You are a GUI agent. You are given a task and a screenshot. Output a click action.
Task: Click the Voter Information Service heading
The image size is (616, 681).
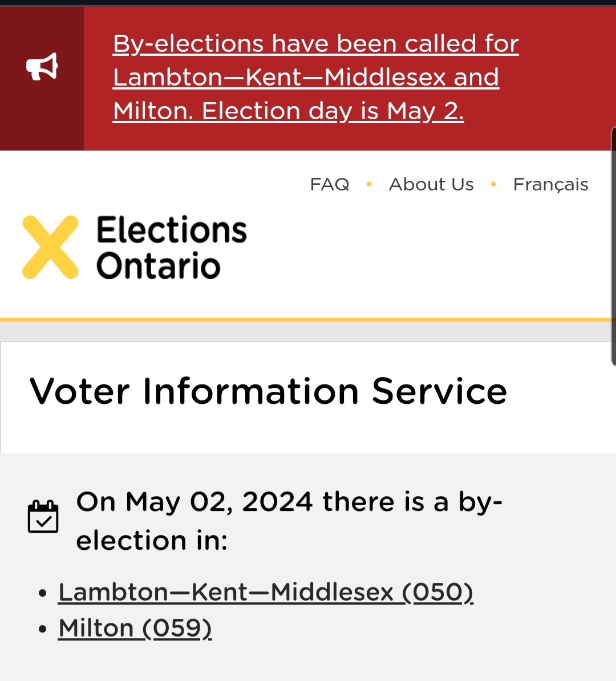pos(268,391)
